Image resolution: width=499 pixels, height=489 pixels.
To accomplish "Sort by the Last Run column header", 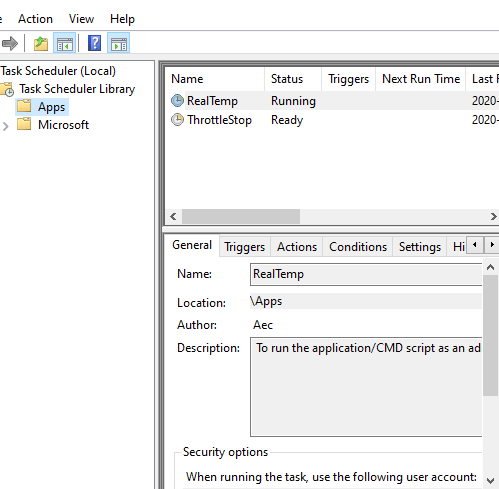I will [x=482, y=79].
